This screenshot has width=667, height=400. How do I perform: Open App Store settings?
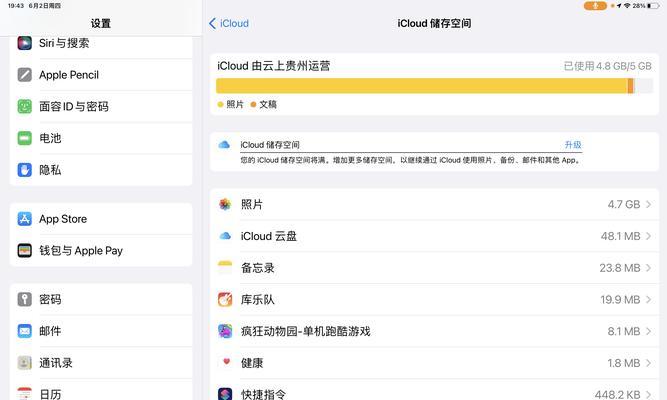coord(101,219)
